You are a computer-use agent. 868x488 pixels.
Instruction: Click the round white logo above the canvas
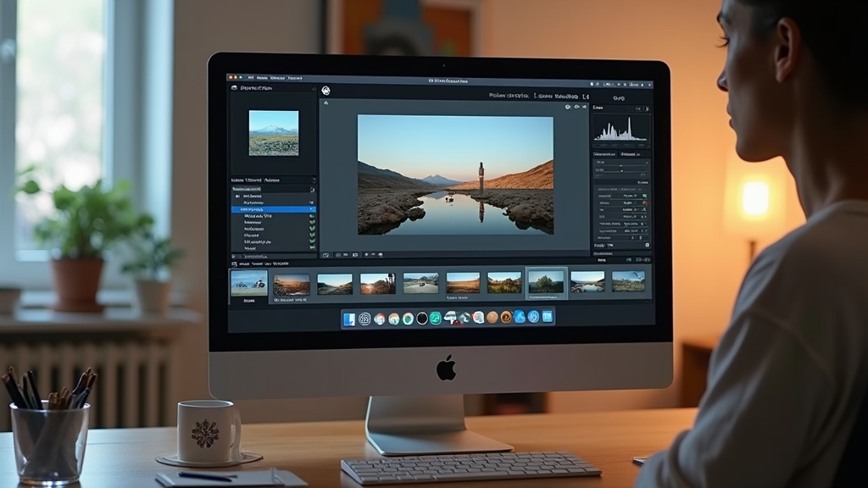326,91
